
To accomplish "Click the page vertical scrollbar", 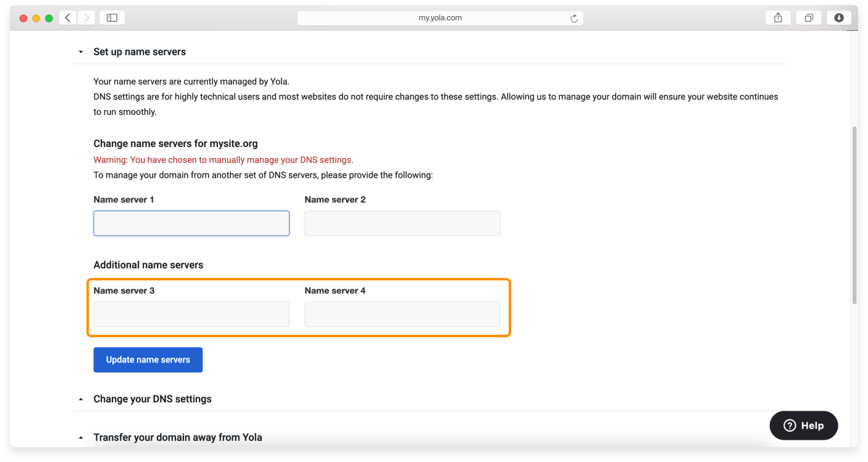I will click(854, 216).
